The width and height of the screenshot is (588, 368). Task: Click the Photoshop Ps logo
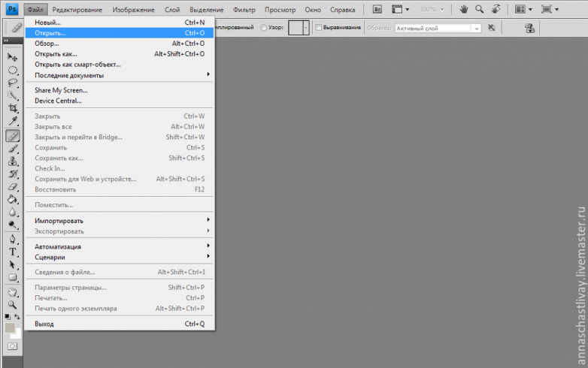click(x=12, y=9)
